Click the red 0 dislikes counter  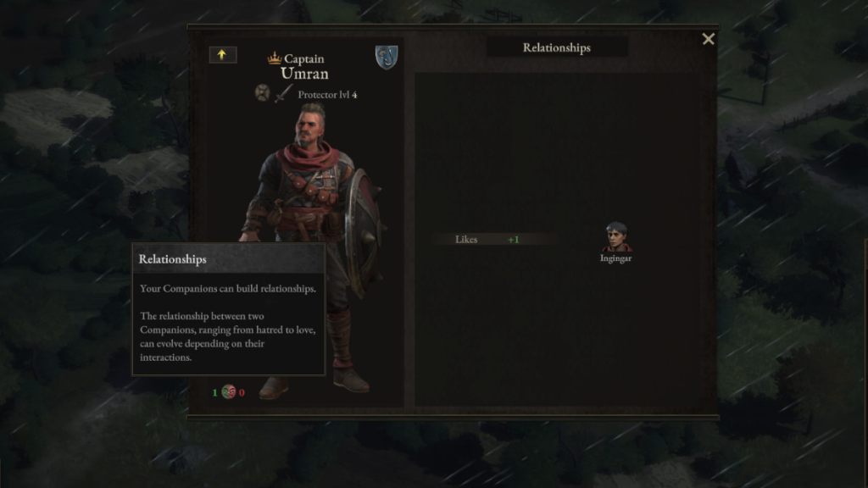tap(242, 392)
